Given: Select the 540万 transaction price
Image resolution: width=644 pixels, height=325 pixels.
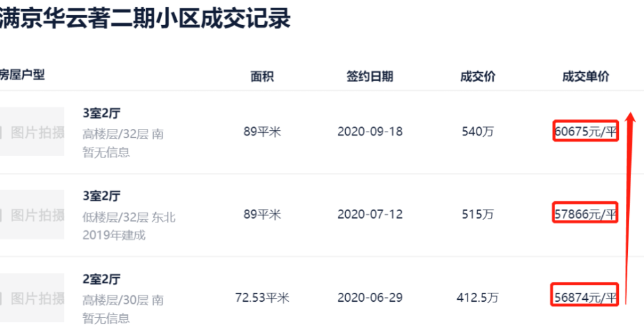Looking at the screenshot, I should (x=478, y=132).
